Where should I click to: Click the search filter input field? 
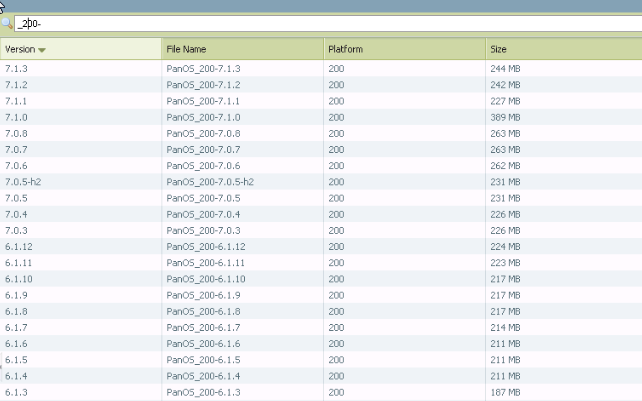(328, 24)
